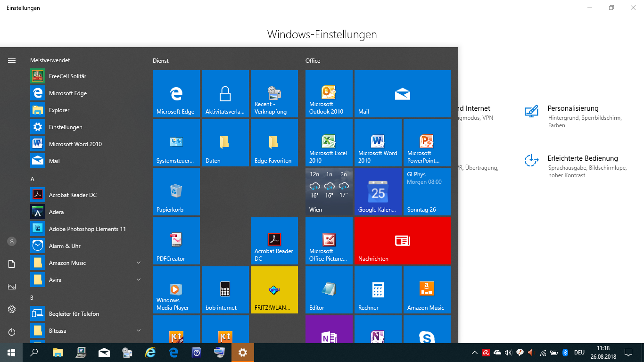The image size is (644, 362).
Task: Open Einstellungen from most used list
Action: [87, 127]
